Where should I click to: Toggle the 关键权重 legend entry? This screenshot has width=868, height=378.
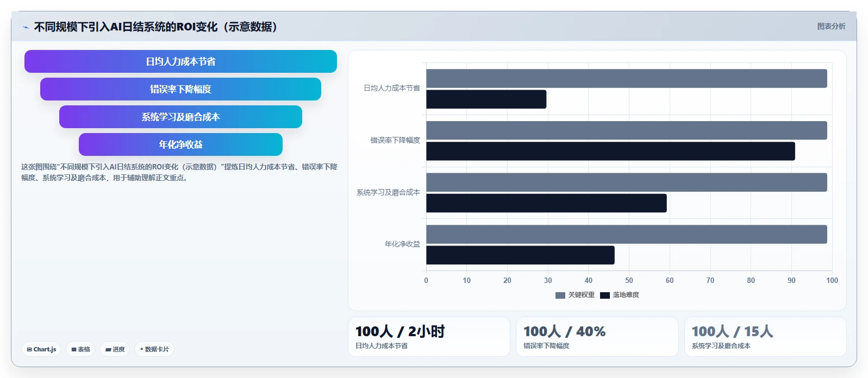tap(575, 295)
